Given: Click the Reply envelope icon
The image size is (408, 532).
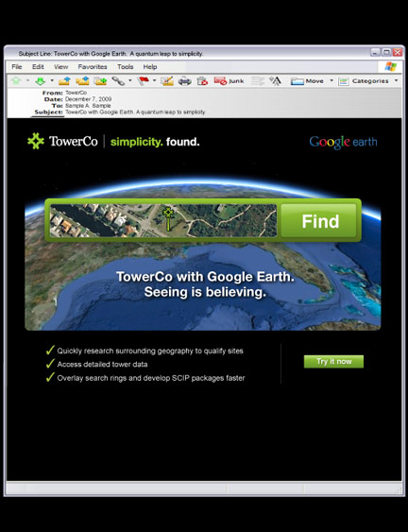Looking at the screenshot, I should 64,81.
